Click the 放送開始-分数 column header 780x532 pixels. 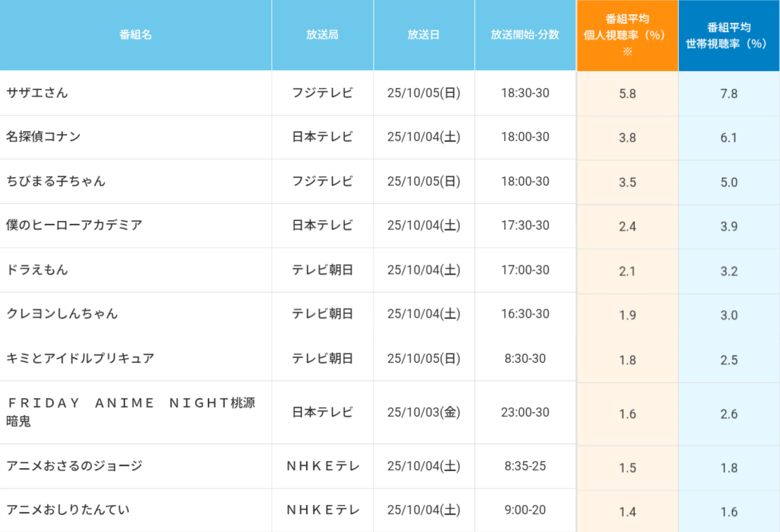pos(525,35)
